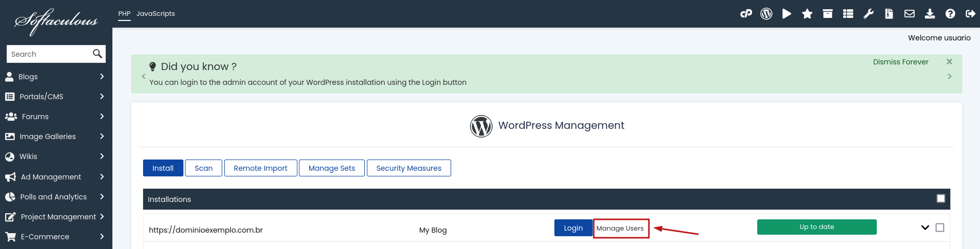Open ratings star icon
980x249 pixels.
(x=807, y=14)
